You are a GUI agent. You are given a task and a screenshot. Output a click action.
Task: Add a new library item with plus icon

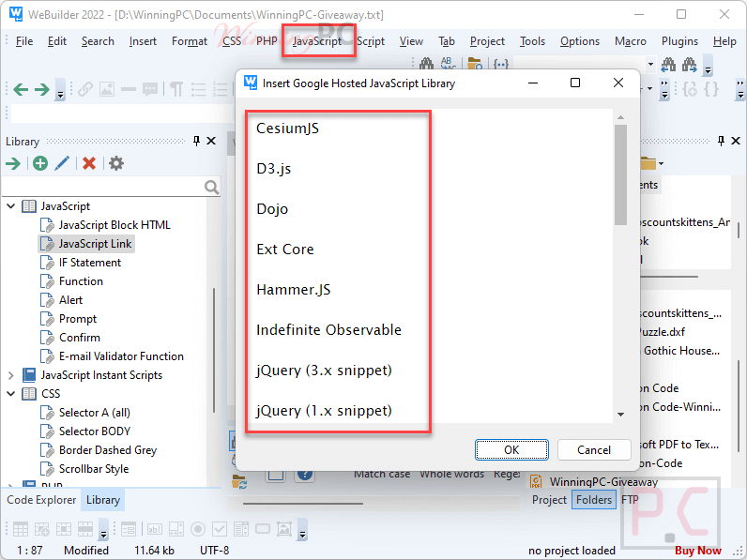[40, 163]
